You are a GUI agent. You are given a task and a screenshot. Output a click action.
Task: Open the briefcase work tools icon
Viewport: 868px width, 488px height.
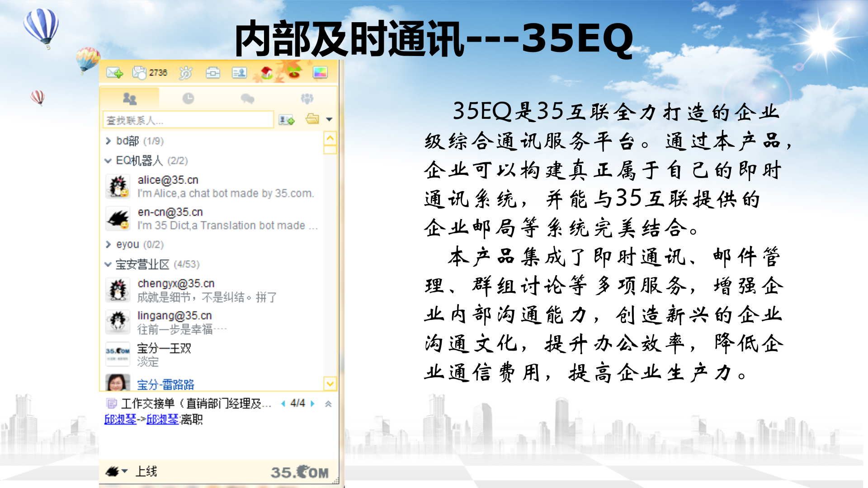point(214,73)
